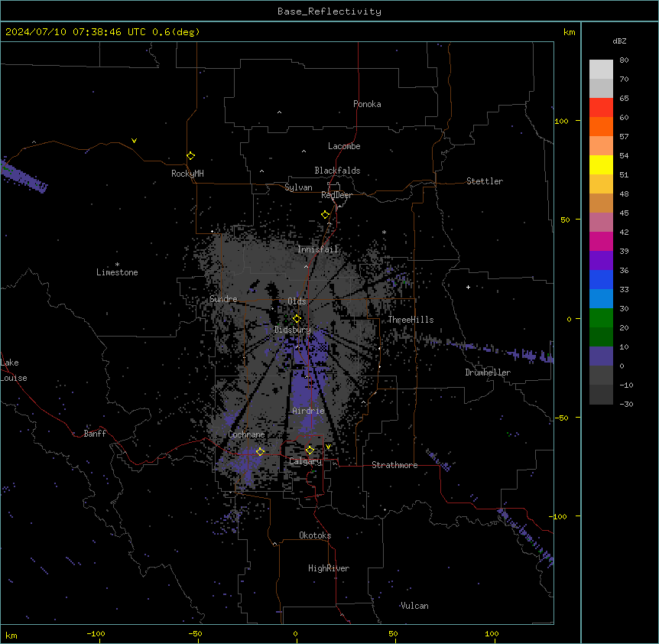
Task: Click the Lake Louise label
Action: pyautogui.click(x=14, y=370)
